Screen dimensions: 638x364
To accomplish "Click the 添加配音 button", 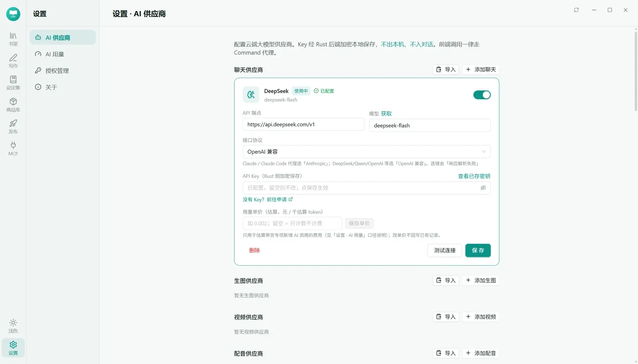I will click(481, 353).
